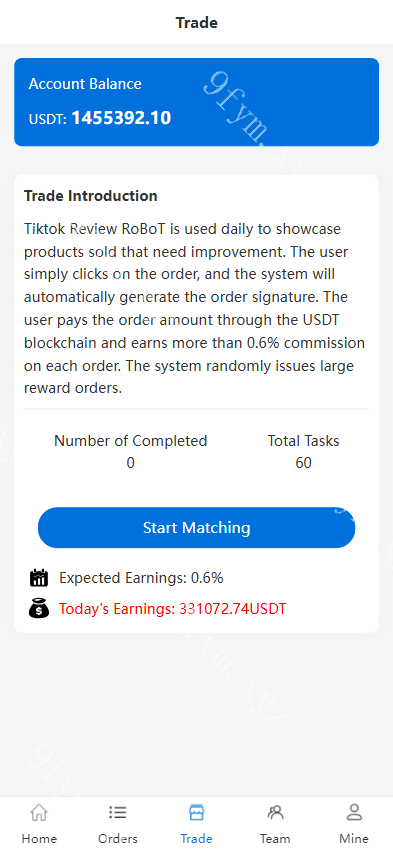Image resolution: width=393 pixels, height=851 pixels.
Task: Switch to the Home tab label
Action: click(39, 839)
